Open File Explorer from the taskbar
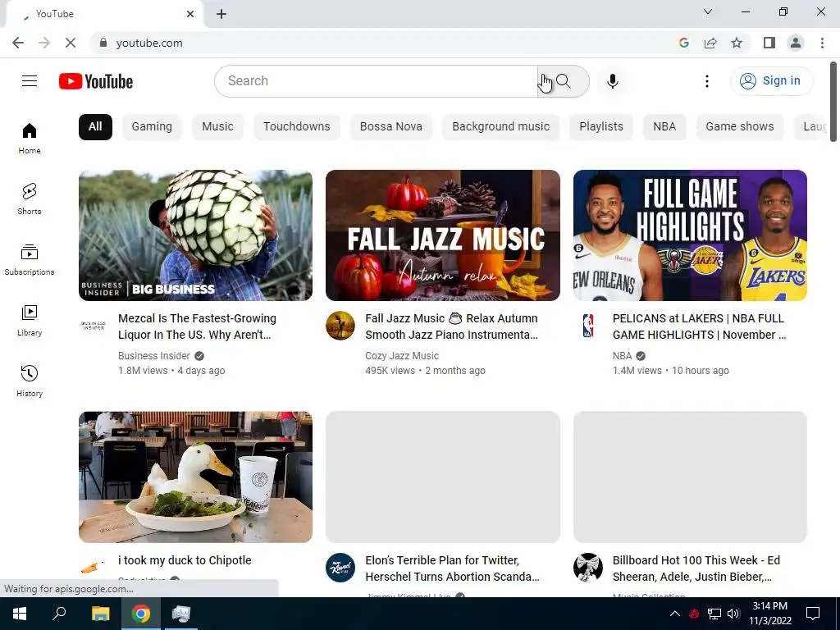This screenshot has height=630, width=840. pos(100,614)
